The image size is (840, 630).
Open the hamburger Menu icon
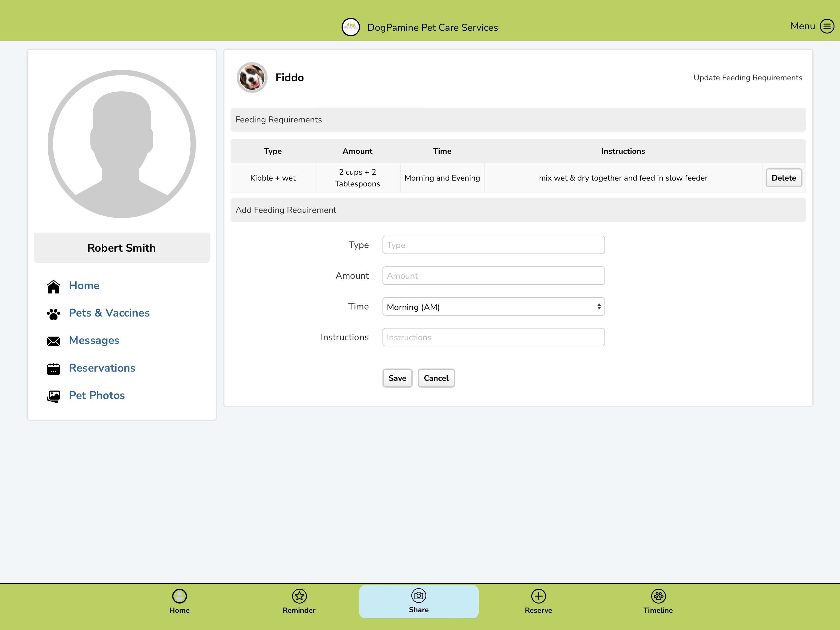click(827, 26)
